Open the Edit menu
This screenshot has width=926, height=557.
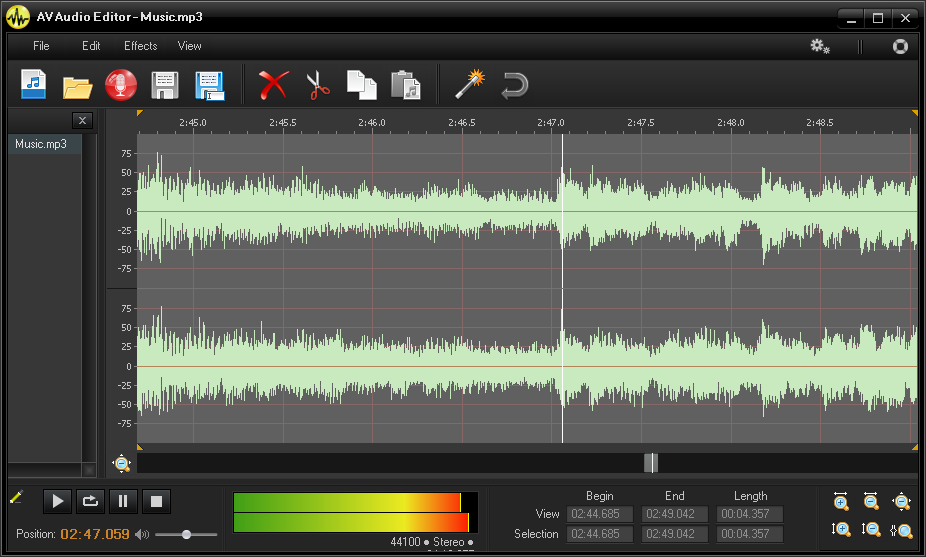pyautogui.click(x=91, y=46)
